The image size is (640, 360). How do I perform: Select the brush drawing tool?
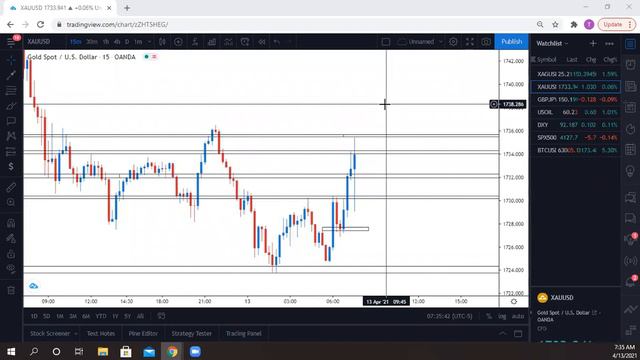11,106
